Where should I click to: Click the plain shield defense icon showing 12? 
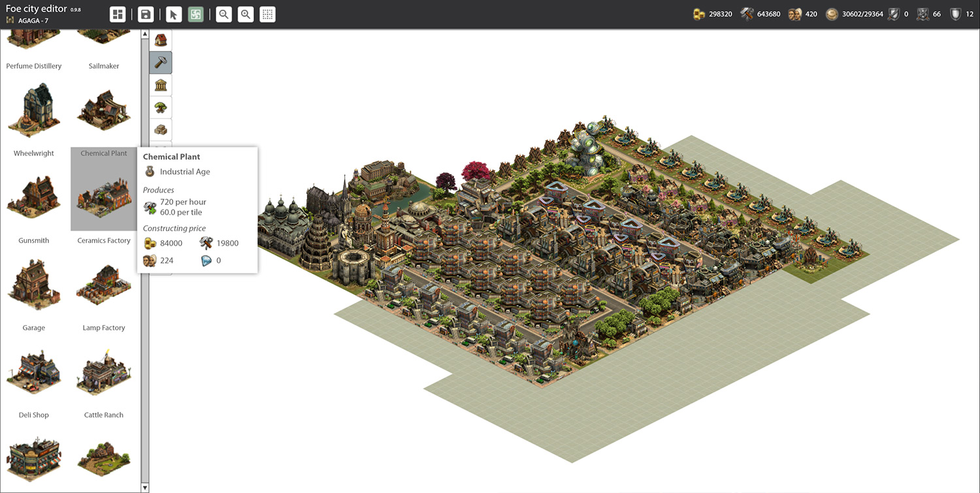click(956, 14)
